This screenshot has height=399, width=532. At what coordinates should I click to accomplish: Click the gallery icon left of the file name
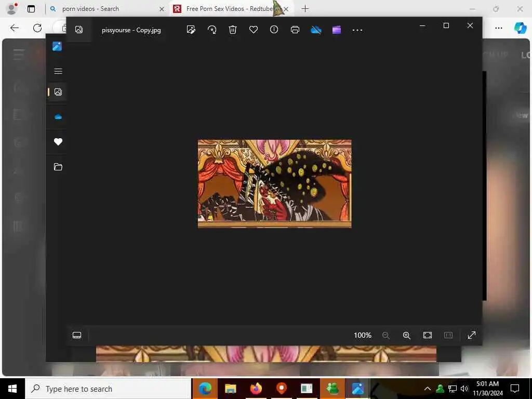tap(79, 30)
